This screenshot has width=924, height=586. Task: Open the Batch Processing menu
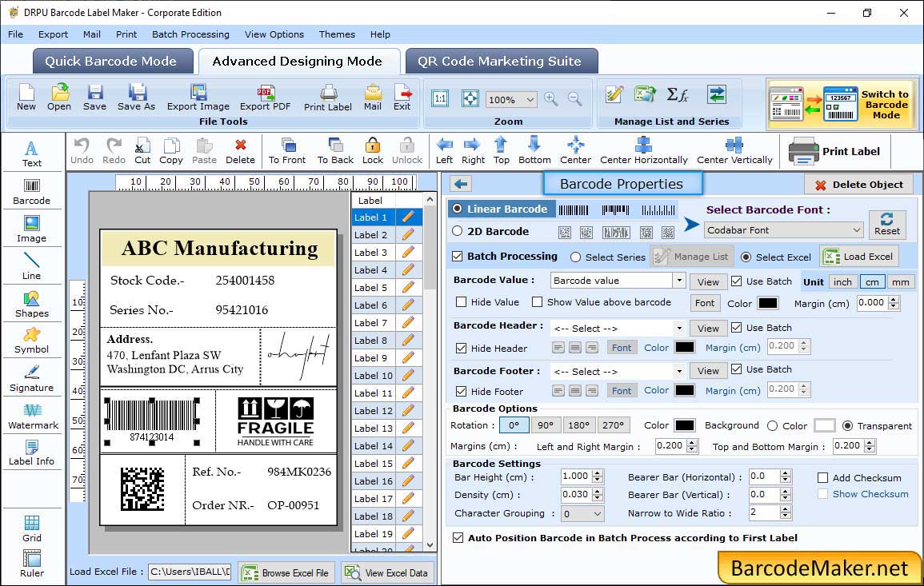[190, 34]
